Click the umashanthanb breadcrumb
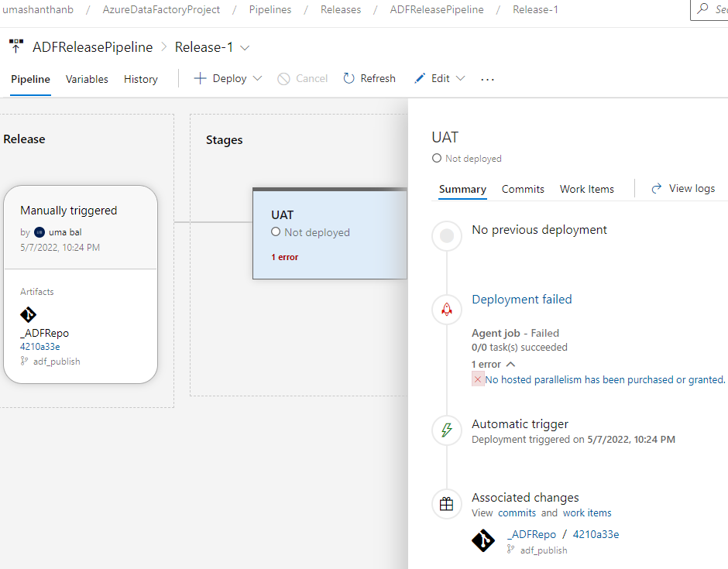 [x=38, y=9]
